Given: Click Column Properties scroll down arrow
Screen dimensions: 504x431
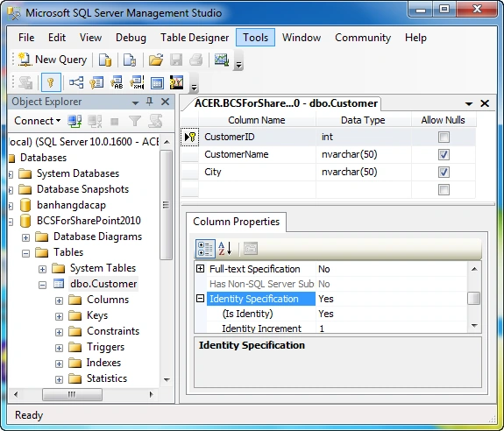Looking at the screenshot, I should pos(474,326).
